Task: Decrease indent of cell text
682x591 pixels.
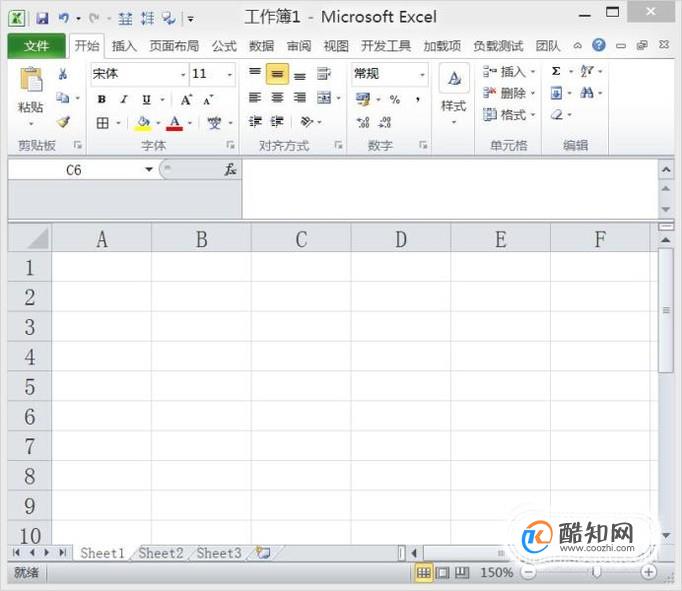Action: point(255,121)
